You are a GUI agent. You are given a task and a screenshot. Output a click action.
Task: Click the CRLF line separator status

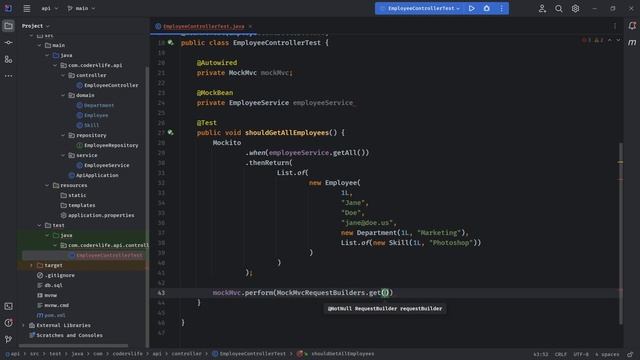[x=561, y=354]
